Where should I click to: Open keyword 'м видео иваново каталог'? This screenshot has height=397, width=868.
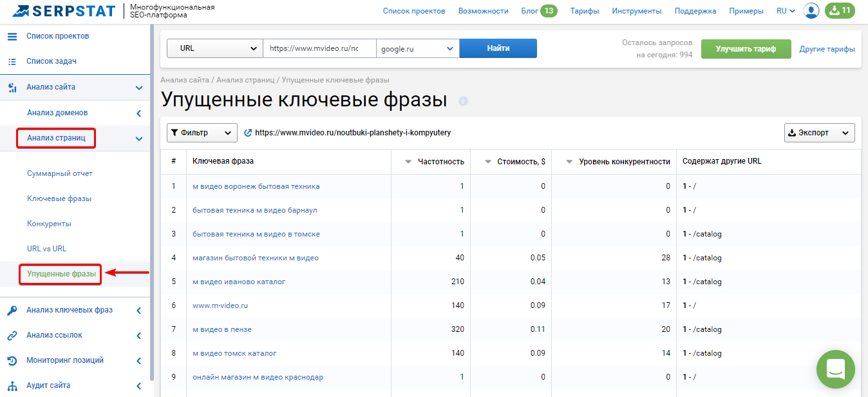tap(239, 282)
